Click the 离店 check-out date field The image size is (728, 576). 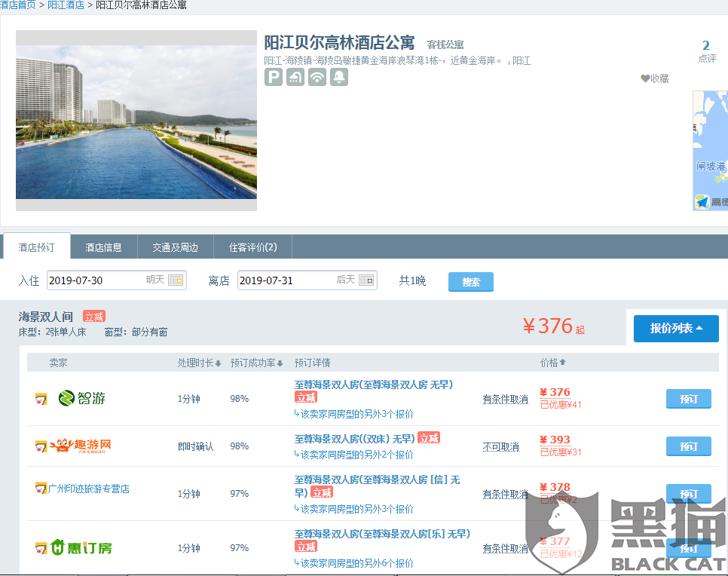pos(307,280)
